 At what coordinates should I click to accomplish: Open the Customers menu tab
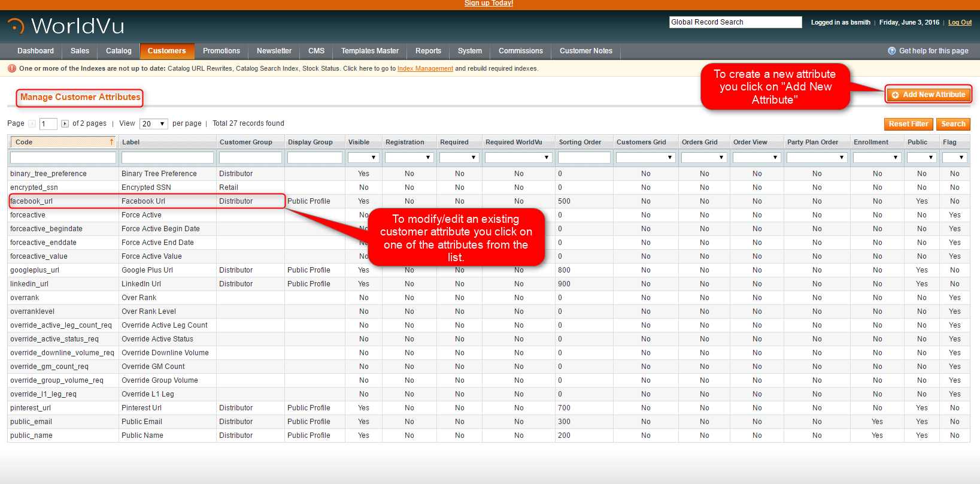[x=166, y=51]
